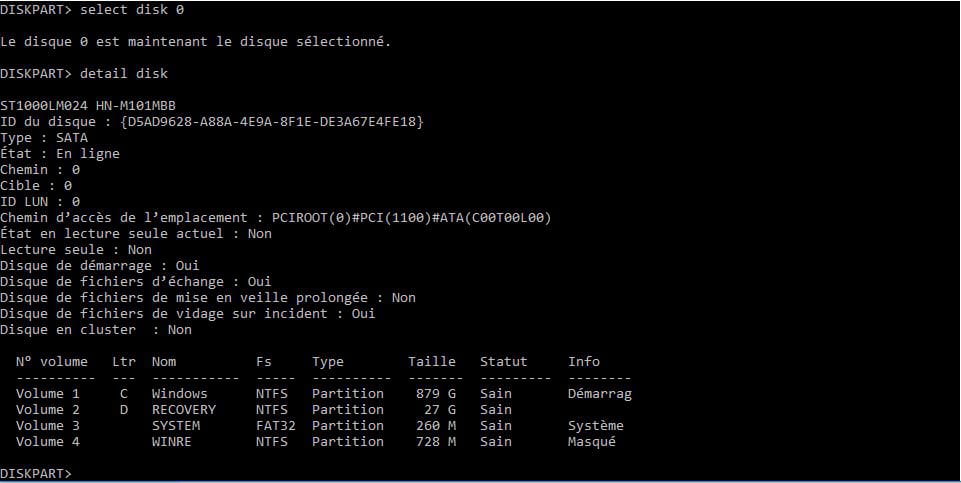
Task: Click the 'Masqué' info of Volume 4
Action: click(x=592, y=441)
